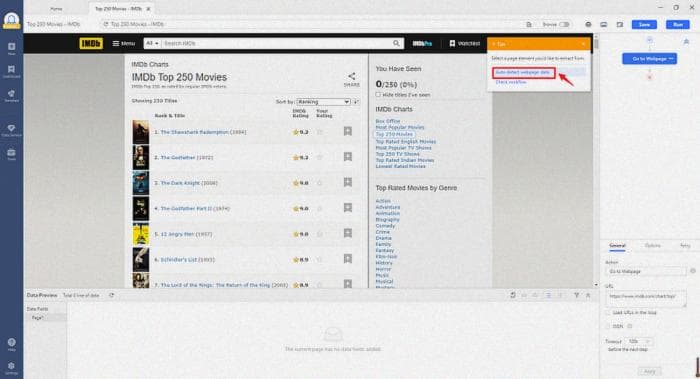This screenshot has width=700, height=379.
Task: Open the Templates sidebar icon
Action: click(12, 95)
